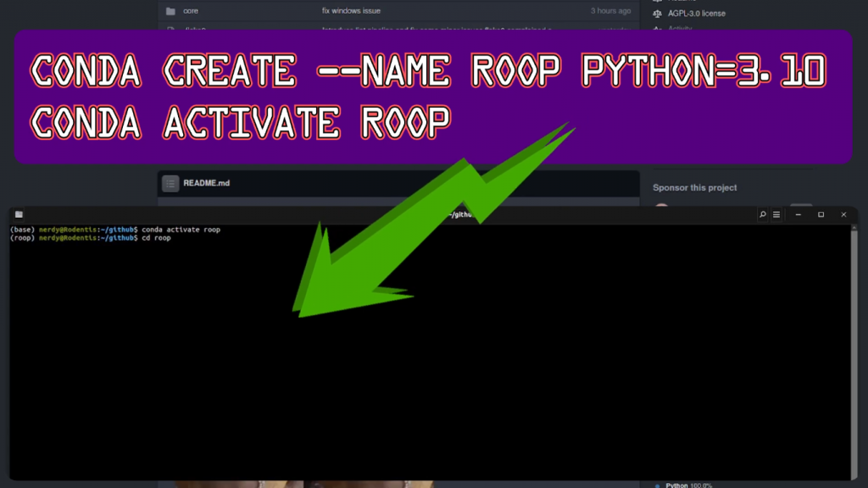Click the core folder icon
Screen dimensions: 868x488
tap(170, 11)
